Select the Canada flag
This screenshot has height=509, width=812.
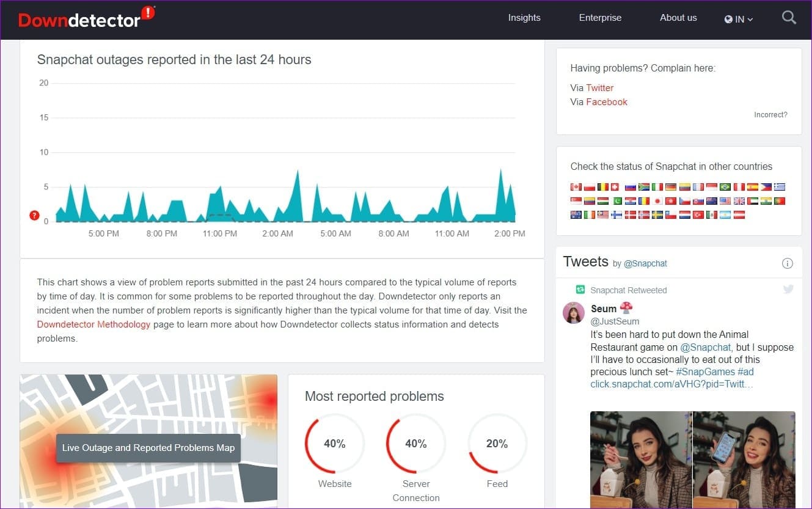576,187
